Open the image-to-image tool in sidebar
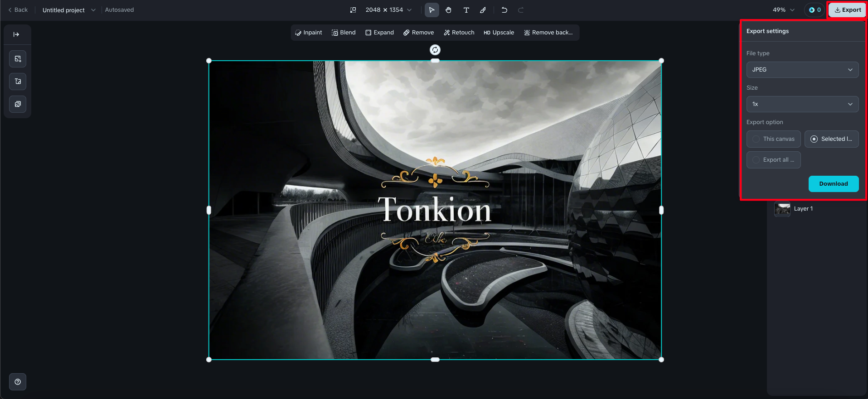Viewport: 868px width, 399px height. tap(18, 82)
